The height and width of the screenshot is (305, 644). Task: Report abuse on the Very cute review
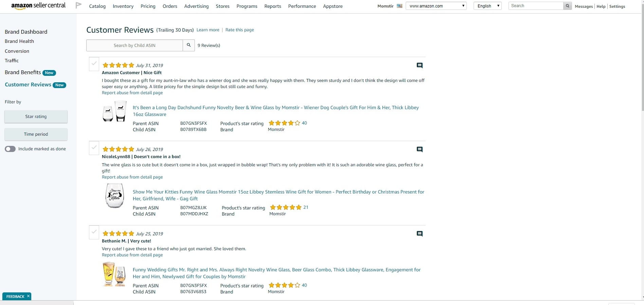132,255
